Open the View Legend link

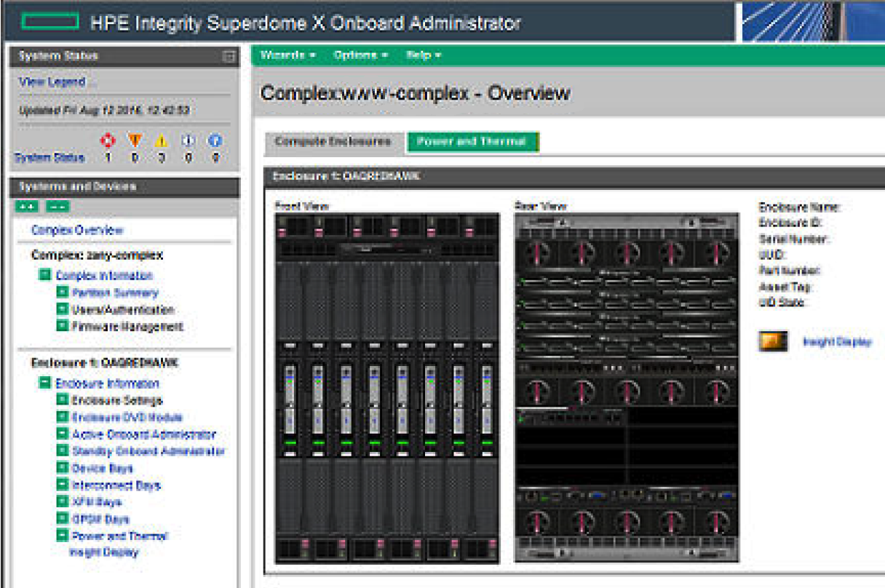coord(52,82)
